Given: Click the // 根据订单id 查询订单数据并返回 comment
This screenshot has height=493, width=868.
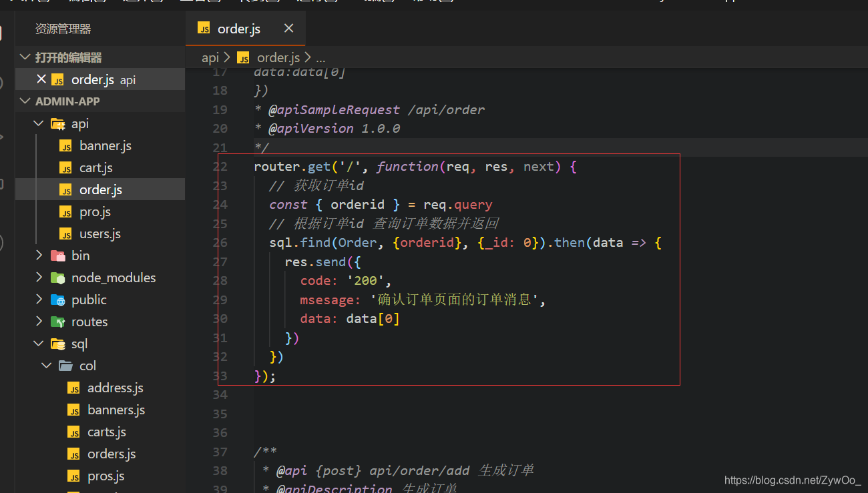Looking at the screenshot, I should [384, 223].
